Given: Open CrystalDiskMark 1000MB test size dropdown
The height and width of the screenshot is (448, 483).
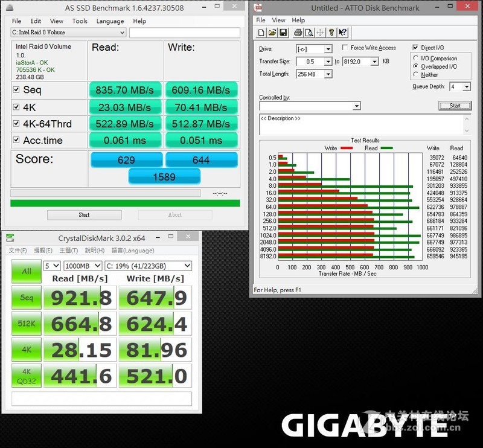Looking at the screenshot, I should [83, 266].
